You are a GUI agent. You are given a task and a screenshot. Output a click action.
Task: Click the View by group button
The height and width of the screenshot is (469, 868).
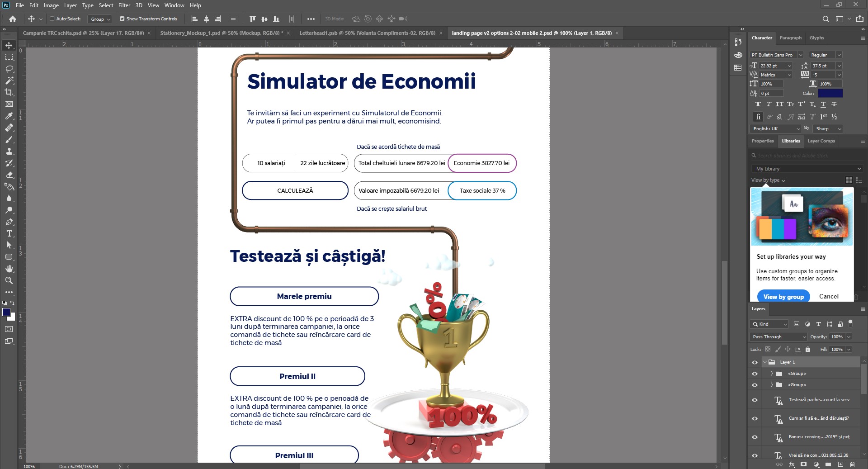pyautogui.click(x=783, y=297)
